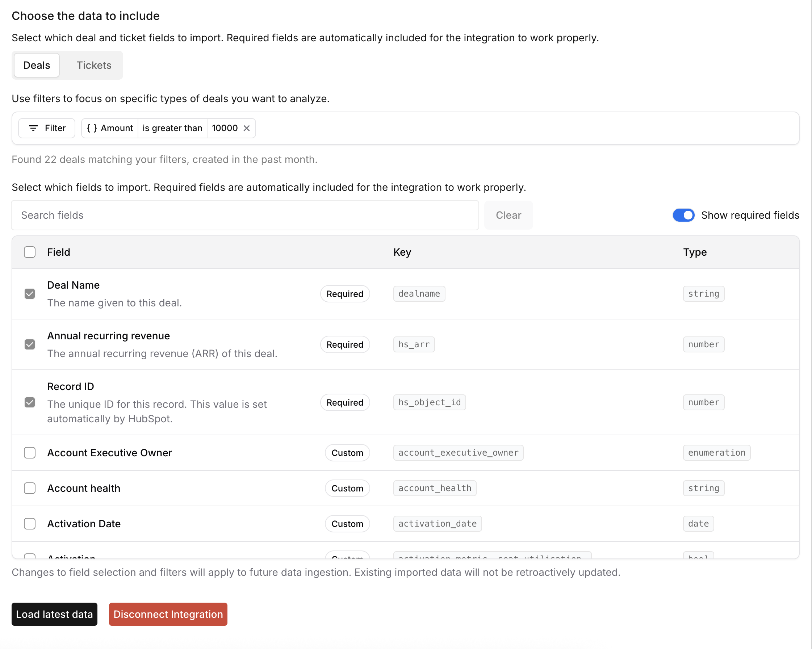Image resolution: width=812 pixels, height=649 pixels.
Task: Click the Field column header
Action: click(x=58, y=252)
